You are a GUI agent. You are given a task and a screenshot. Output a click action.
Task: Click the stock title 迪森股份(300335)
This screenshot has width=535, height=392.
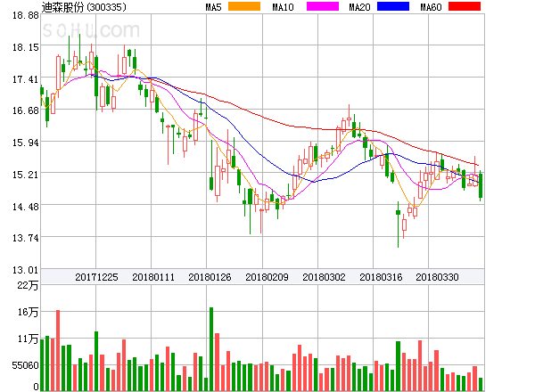tap(84, 7)
